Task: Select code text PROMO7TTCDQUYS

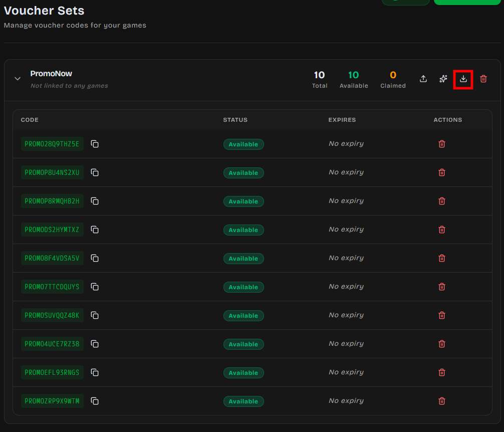Action: pyautogui.click(x=52, y=287)
